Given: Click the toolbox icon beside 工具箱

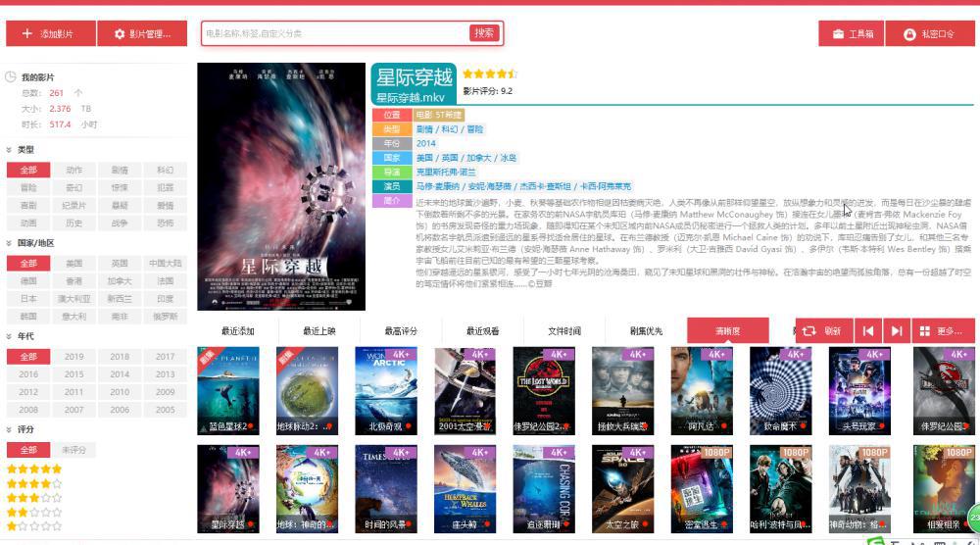Looking at the screenshot, I should (838, 33).
